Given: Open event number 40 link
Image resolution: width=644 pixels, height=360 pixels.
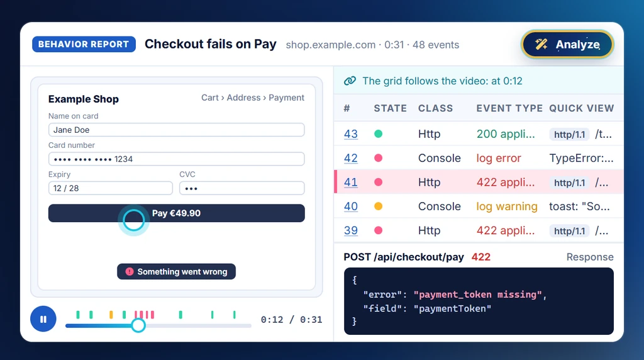Looking at the screenshot, I should coord(351,206).
